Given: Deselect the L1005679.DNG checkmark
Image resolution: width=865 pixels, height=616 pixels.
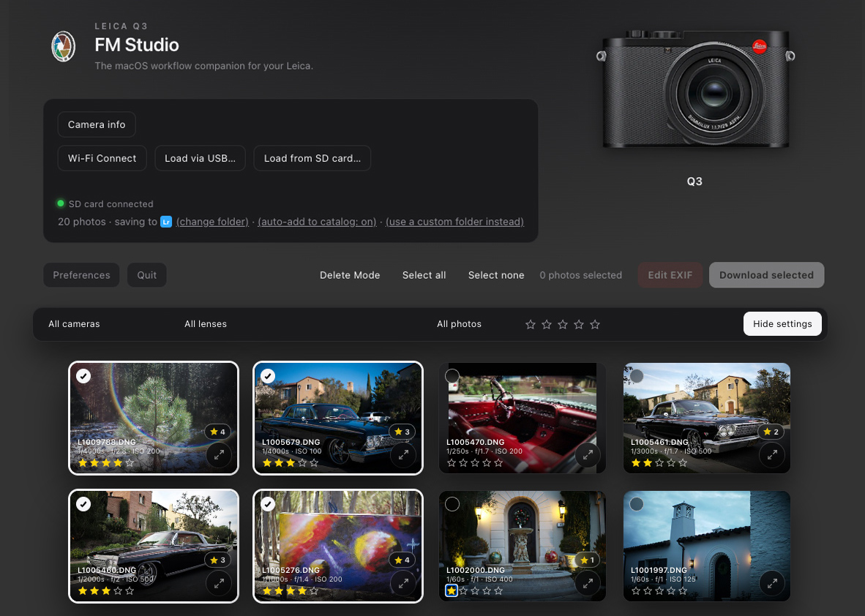Looking at the screenshot, I should click(x=268, y=376).
